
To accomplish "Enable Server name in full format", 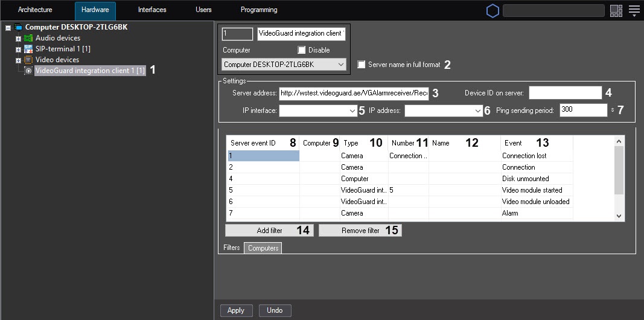I will pyautogui.click(x=362, y=65).
